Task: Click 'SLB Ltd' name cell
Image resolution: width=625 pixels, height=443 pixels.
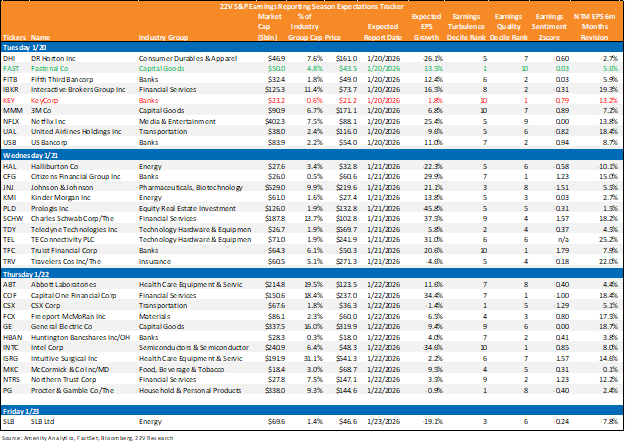Action: (x=42, y=421)
